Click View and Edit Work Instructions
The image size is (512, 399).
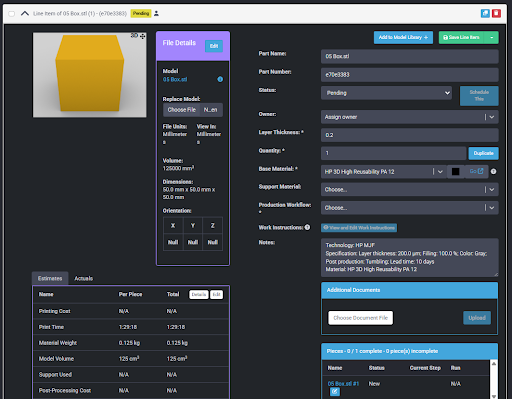tap(359, 228)
